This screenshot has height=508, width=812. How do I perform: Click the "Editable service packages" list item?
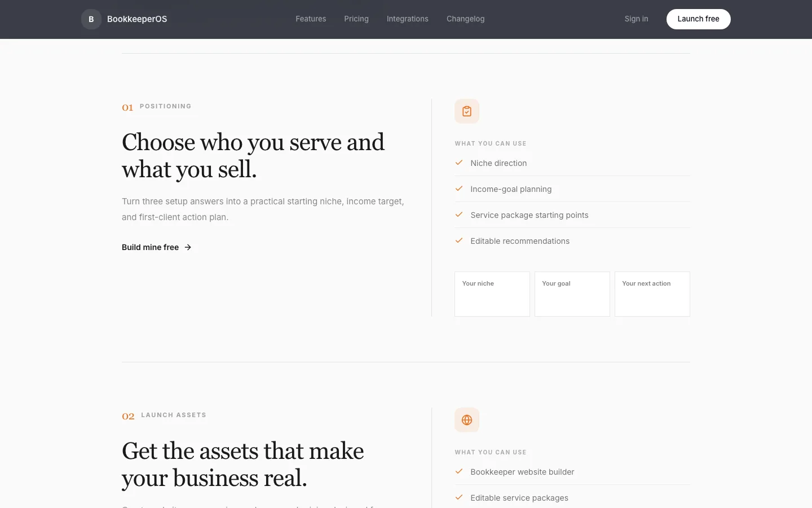click(x=572, y=498)
